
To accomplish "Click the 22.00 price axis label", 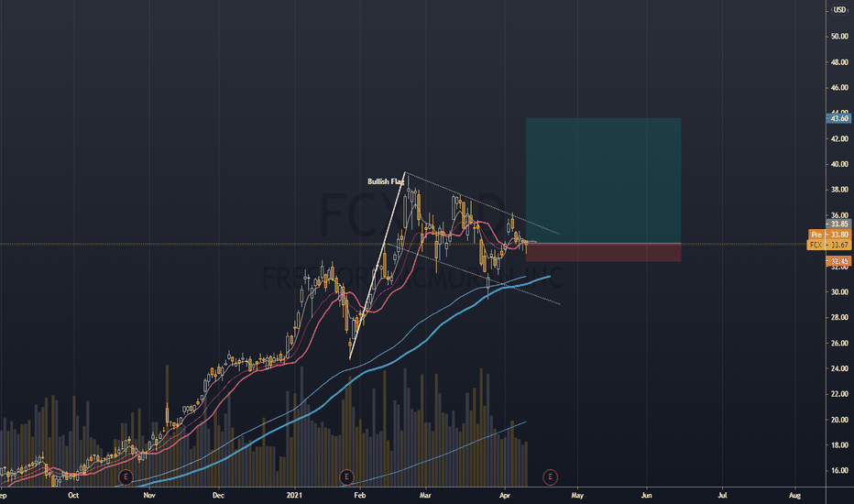I will (839, 394).
